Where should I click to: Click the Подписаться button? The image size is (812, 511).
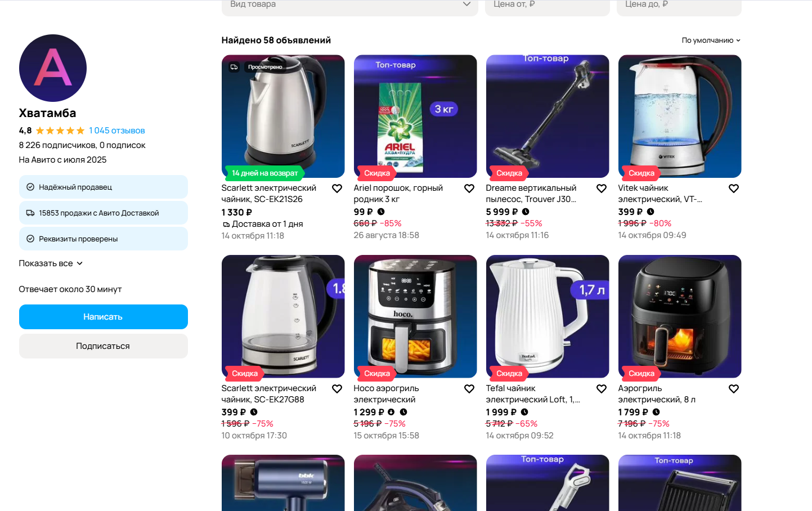point(104,346)
